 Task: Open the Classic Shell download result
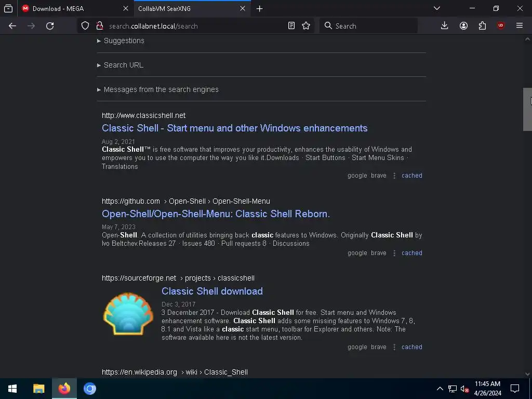click(212, 291)
